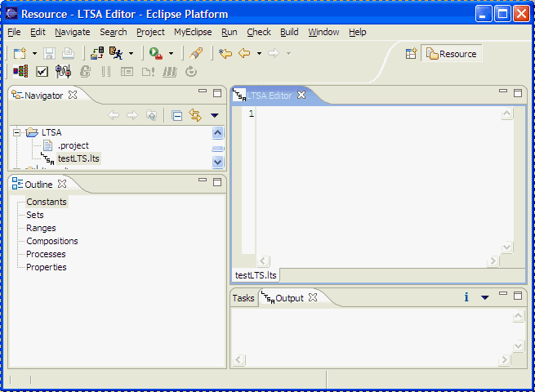
Task: Click the Open Perspective icon
Action: [411, 54]
